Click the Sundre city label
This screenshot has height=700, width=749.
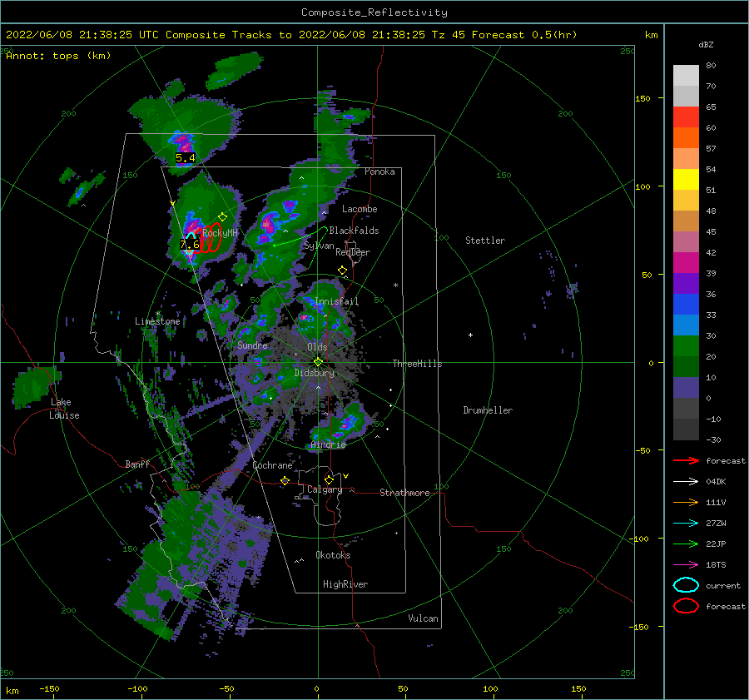(253, 345)
